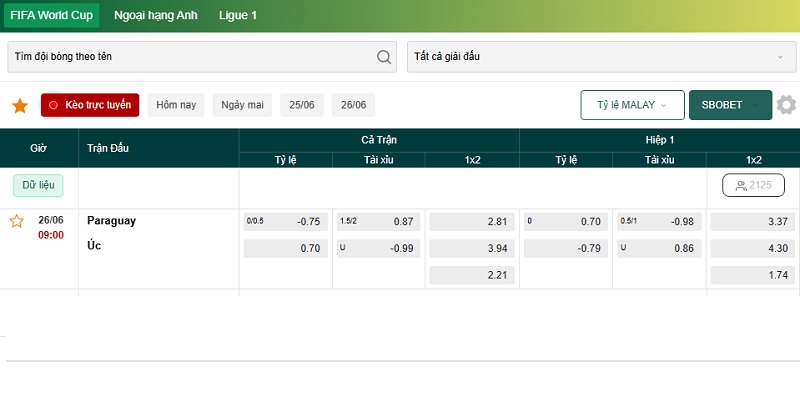Pick first-half under odds 0.86

659,248
